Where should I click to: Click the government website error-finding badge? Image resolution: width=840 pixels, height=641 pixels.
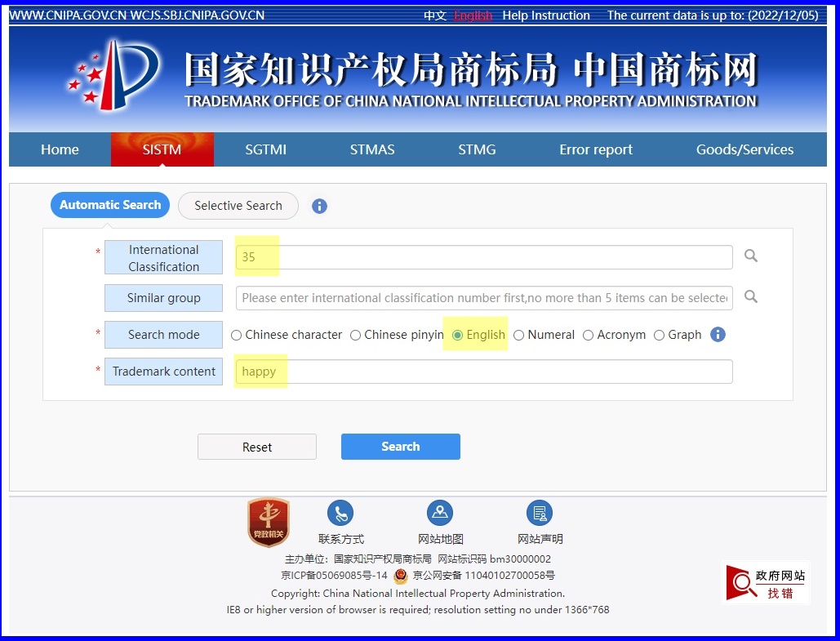[766, 583]
